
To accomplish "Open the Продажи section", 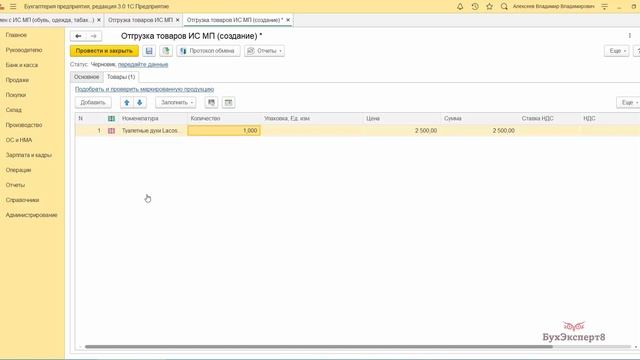I will coord(17,80).
